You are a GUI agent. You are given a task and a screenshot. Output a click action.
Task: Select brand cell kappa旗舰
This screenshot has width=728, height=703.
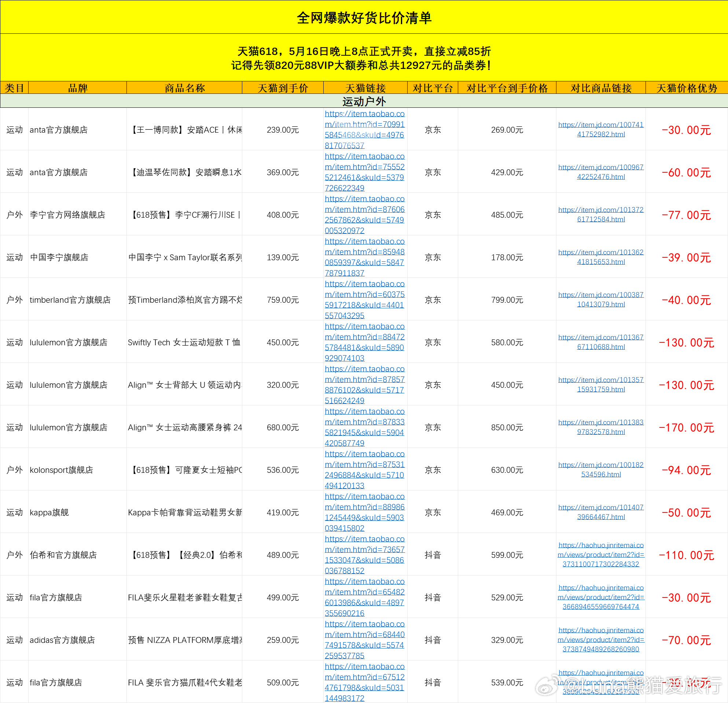(78, 512)
